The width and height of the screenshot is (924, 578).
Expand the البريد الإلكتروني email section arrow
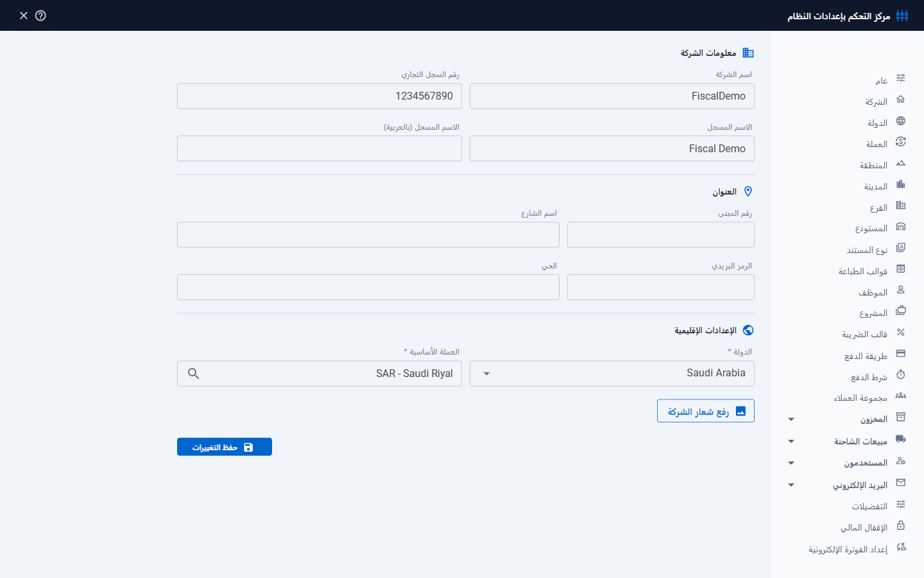tap(791, 485)
